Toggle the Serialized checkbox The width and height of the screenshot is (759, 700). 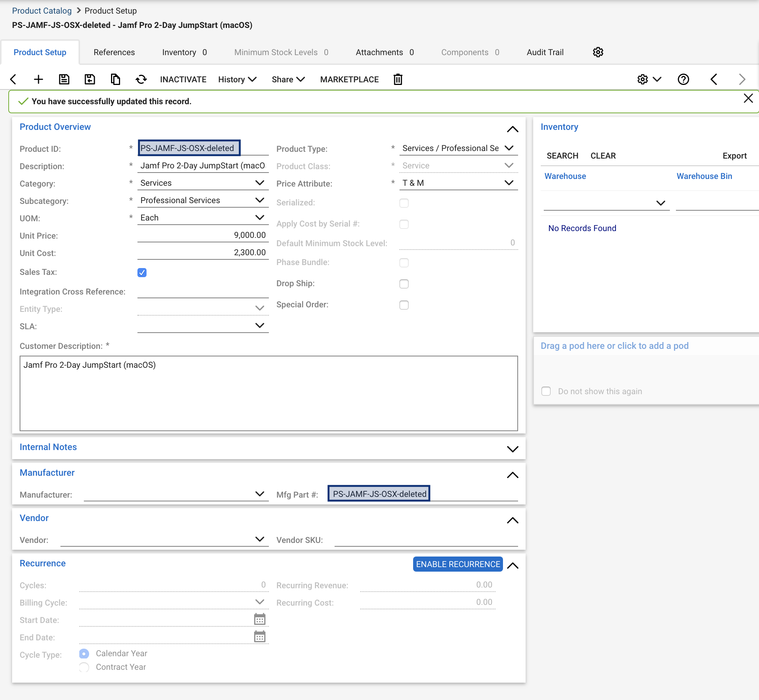404,203
